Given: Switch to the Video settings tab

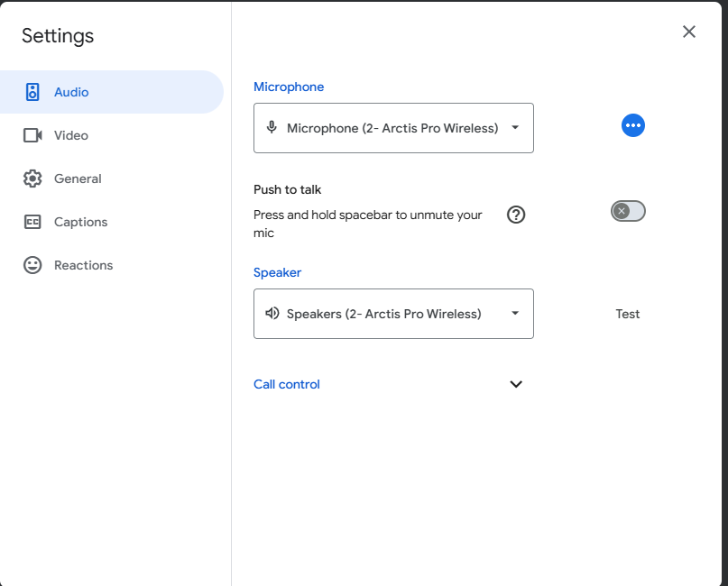Looking at the screenshot, I should point(71,135).
